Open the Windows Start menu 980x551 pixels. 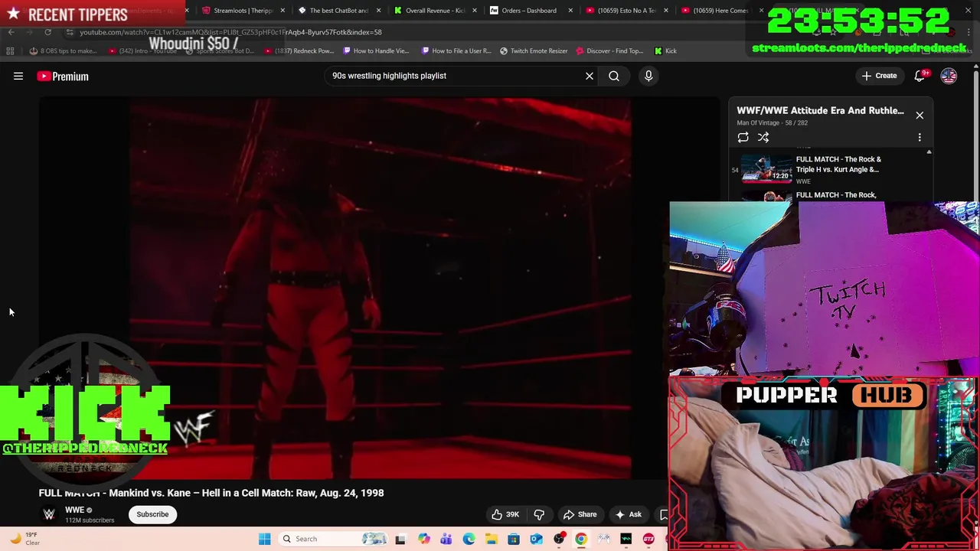click(x=264, y=539)
